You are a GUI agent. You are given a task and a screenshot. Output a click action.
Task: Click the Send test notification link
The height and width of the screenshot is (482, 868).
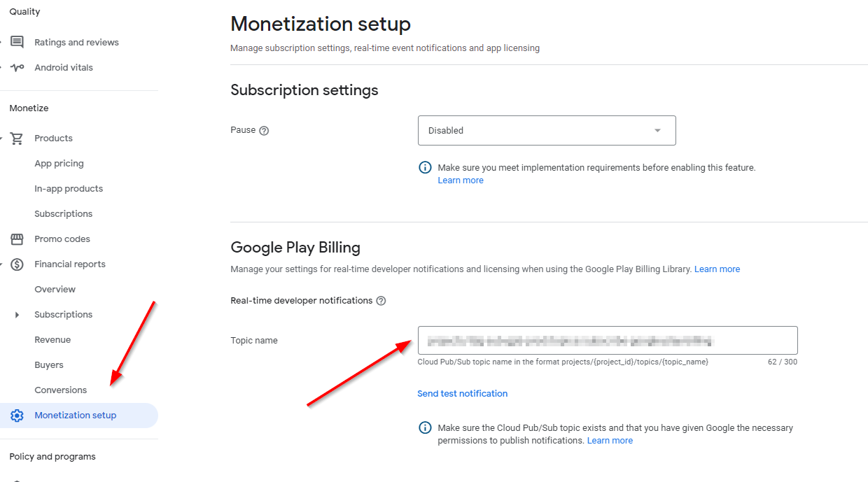(463, 394)
